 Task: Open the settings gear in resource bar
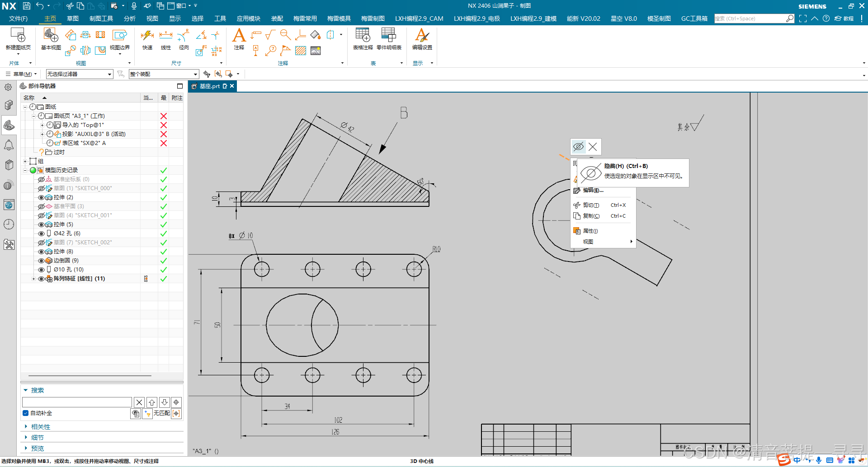[x=8, y=87]
